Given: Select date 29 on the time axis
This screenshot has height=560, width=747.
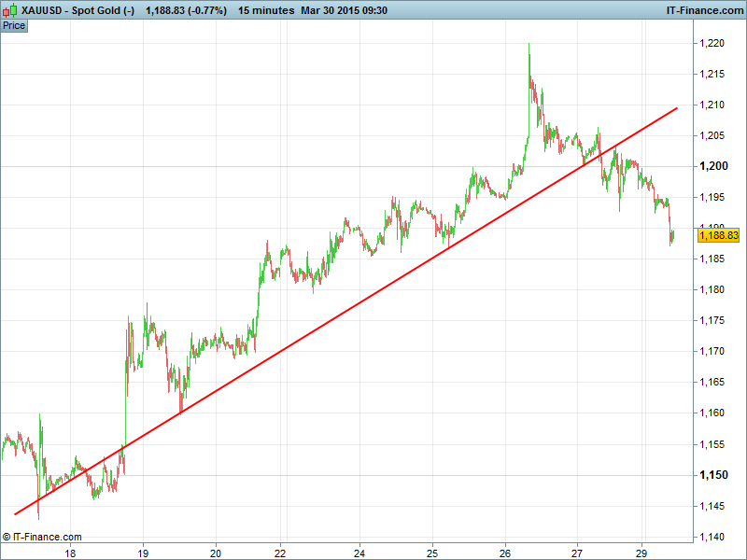Looking at the screenshot, I should pos(642,552).
